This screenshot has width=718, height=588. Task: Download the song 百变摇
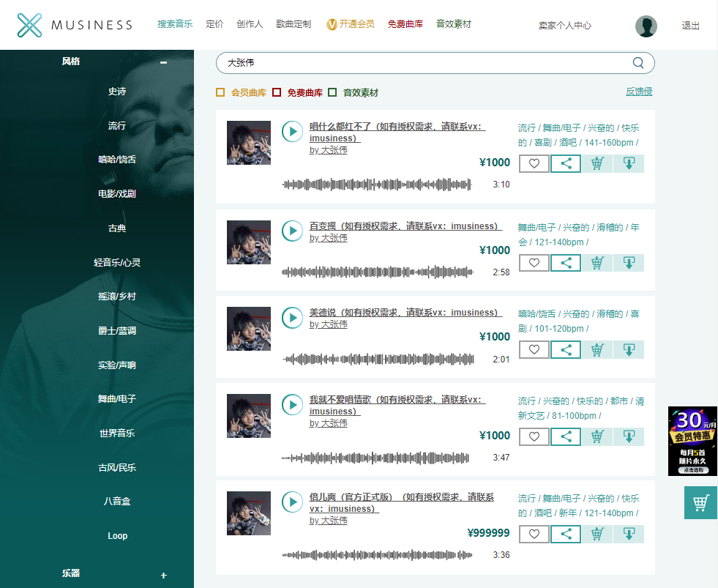(629, 263)
